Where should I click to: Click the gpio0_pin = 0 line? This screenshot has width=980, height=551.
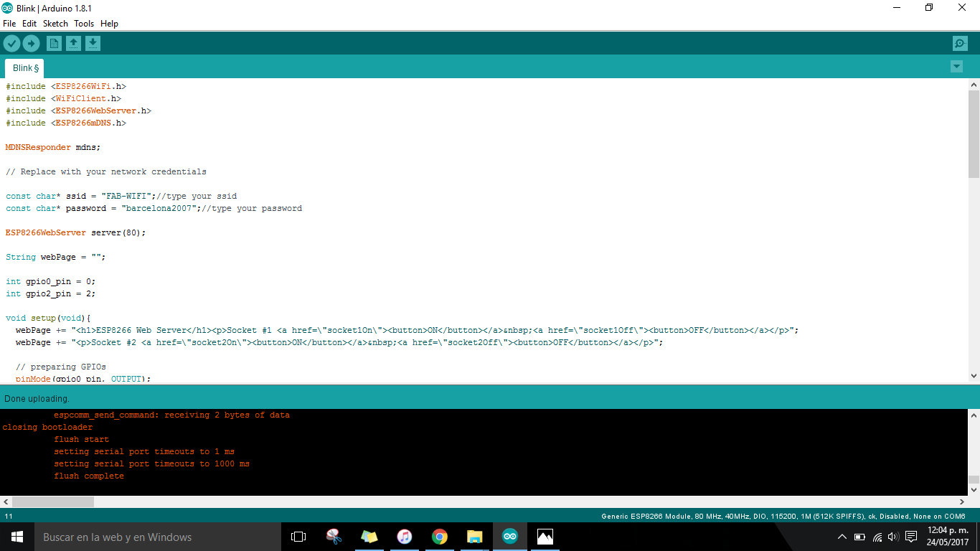50,281
